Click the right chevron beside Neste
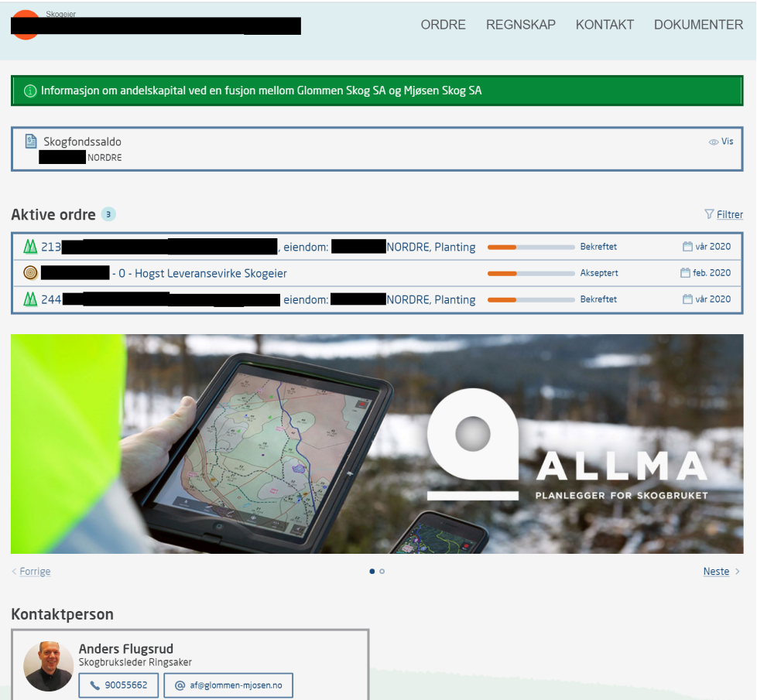This screenshot has height=700, width=757. (737, 571)
